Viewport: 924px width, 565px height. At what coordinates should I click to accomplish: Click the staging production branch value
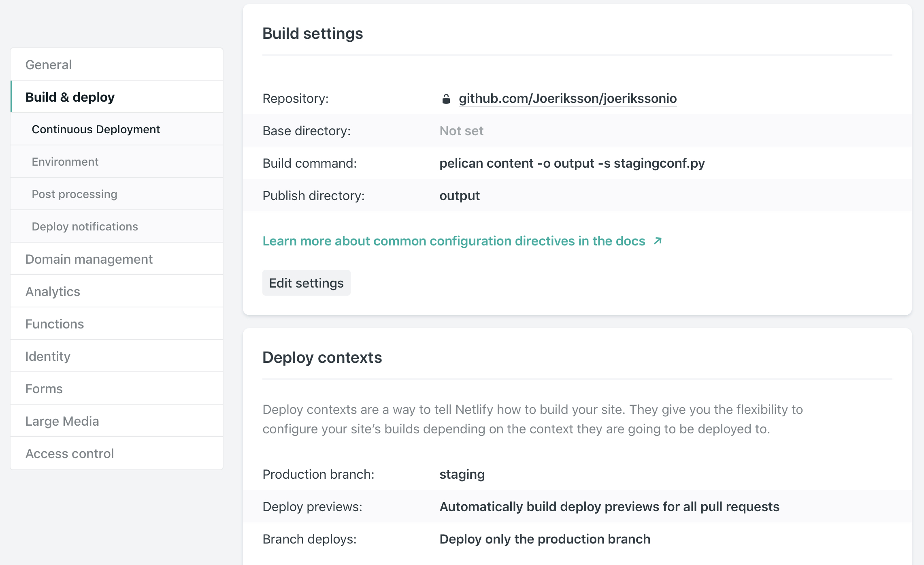[x=462, y=474]
